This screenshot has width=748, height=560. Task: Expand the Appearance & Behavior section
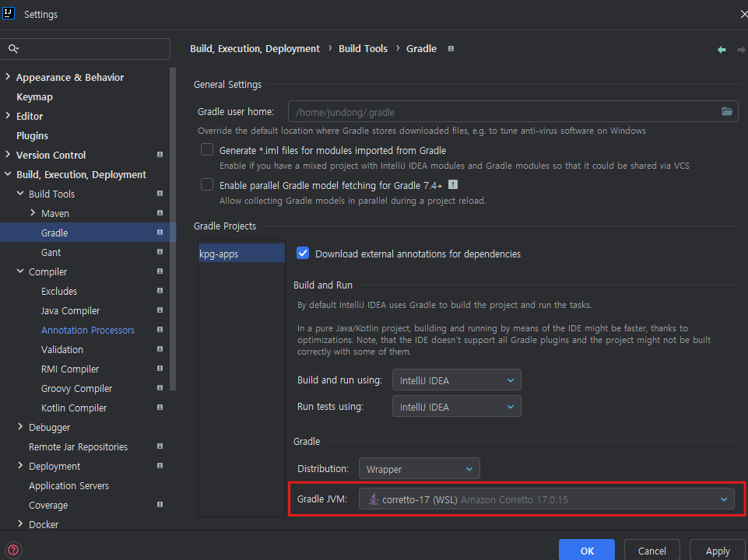pyautogui.click(x=8, y=76)
